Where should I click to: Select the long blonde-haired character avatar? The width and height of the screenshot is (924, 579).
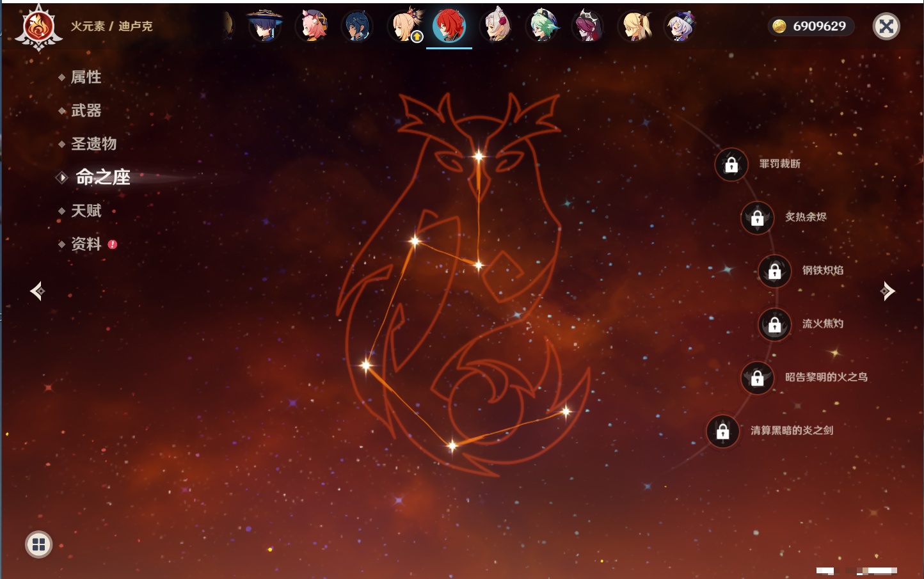tap(634, 26)
